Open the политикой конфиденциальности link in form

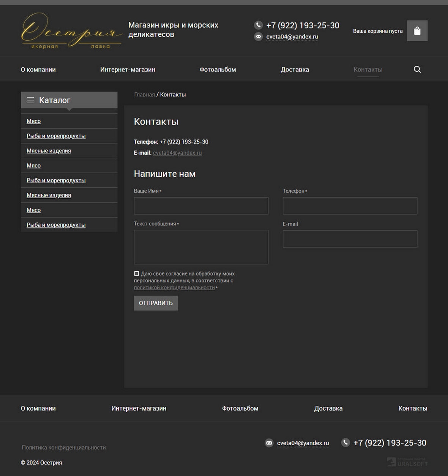click(x=174, y=288)
